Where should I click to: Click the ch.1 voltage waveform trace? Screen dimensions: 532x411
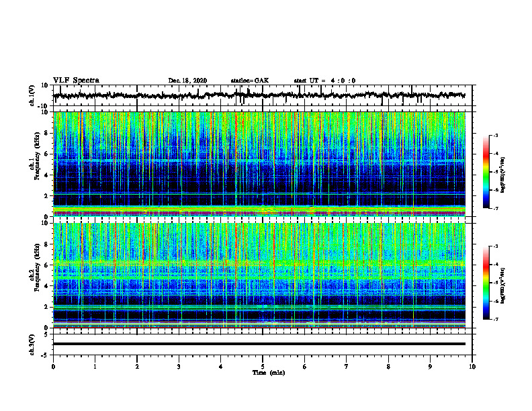[259, 95]
